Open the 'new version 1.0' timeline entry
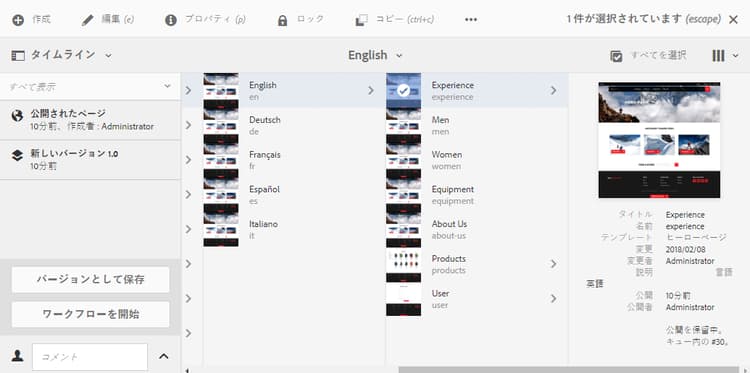The width and height of the screenshot is (750, 373). [x=90, y=160]
